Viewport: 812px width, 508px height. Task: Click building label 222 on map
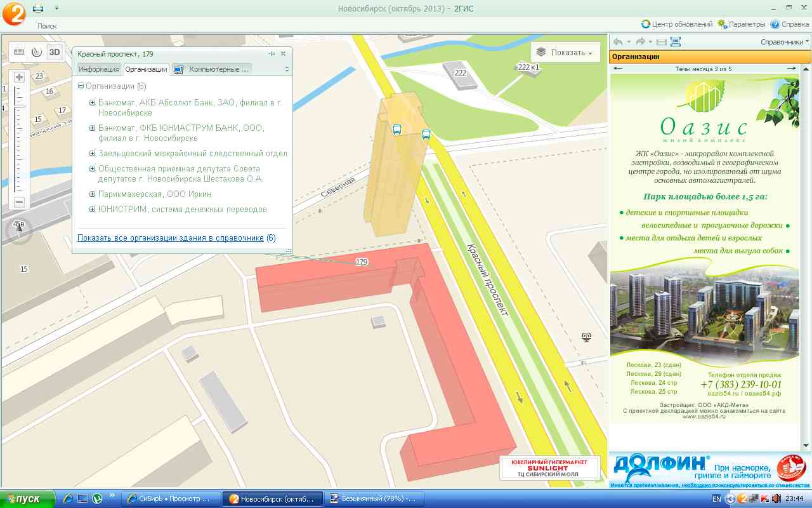point(461,73)
